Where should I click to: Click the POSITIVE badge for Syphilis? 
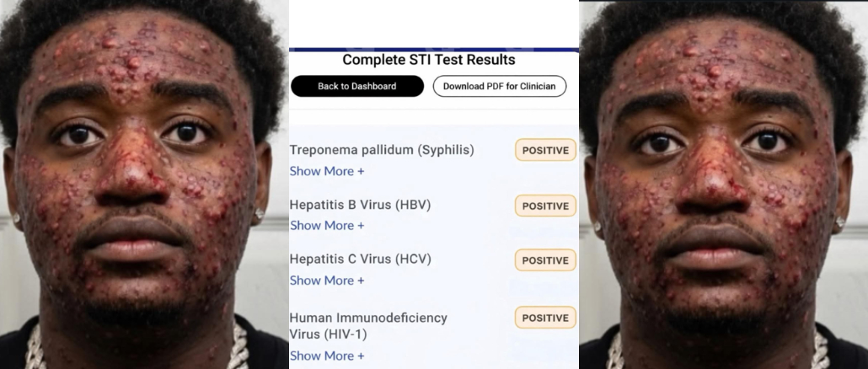pyautogui.click(x=545, y=150)
